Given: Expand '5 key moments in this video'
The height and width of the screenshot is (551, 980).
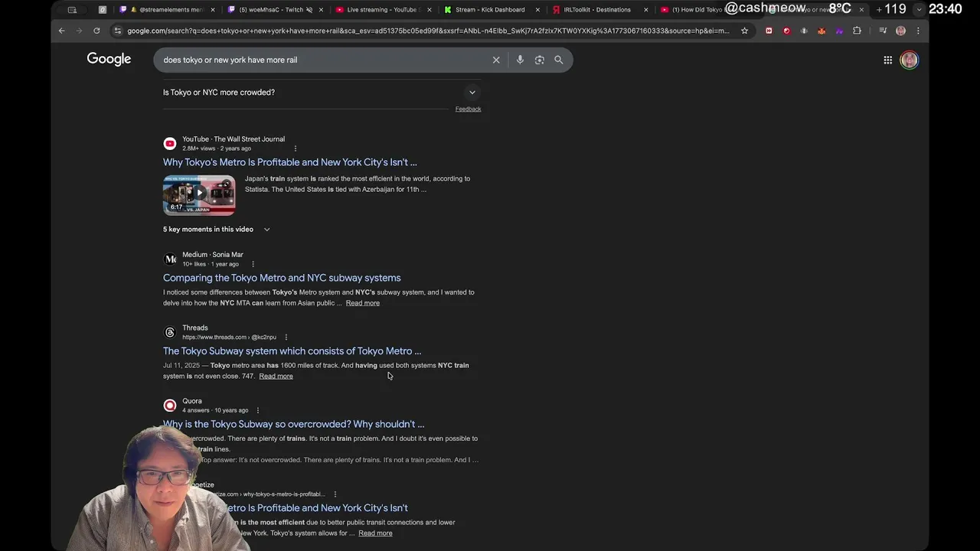Looking at the screenshot, I should click(216, 230).
